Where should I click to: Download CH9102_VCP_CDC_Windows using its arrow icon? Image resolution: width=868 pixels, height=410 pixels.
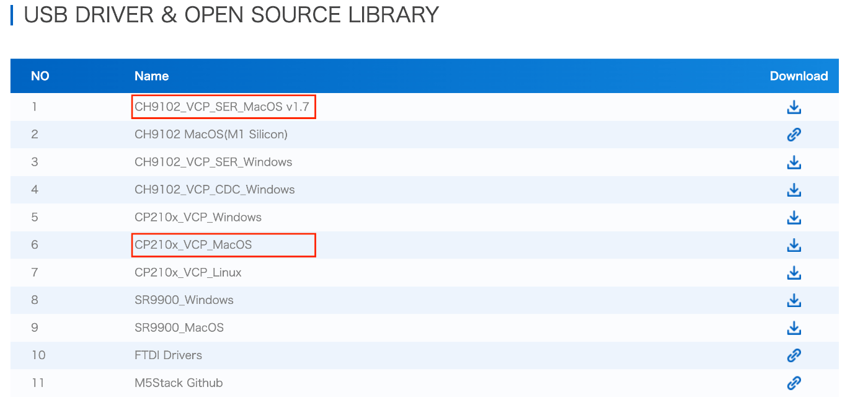[x=794, y=190]
